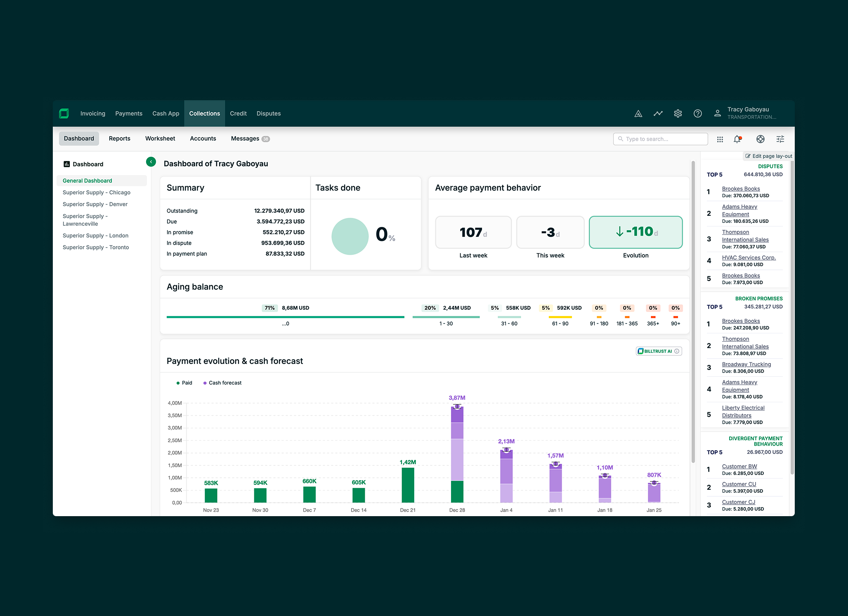The height and width of the screenshot is (616, 848).
Task: Click the 61 - 90 aging yellow bar
Action: 560,317
